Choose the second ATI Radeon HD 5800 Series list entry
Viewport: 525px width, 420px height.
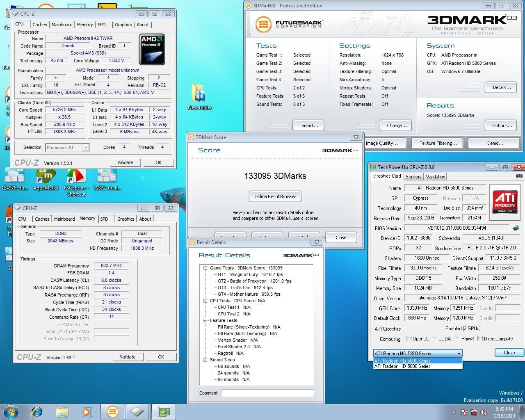coord(418,366)
